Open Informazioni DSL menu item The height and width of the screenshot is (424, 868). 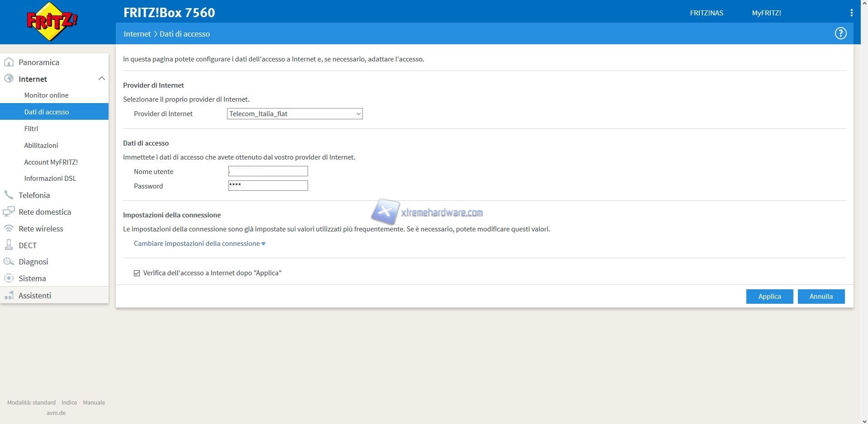click(x=50, y=179)
